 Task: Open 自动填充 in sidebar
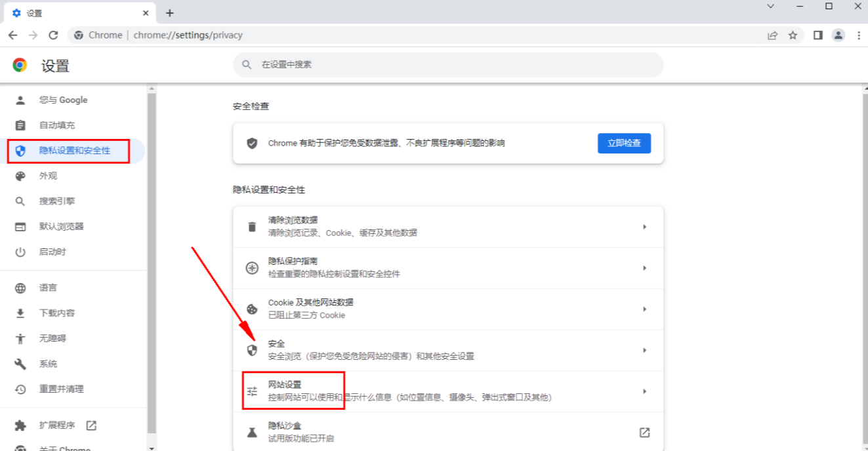pos(73,125)
